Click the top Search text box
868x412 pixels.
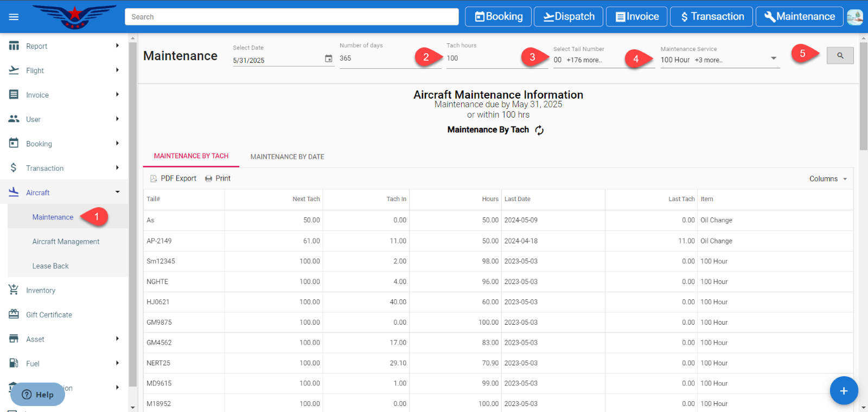(x=291, y=17)
